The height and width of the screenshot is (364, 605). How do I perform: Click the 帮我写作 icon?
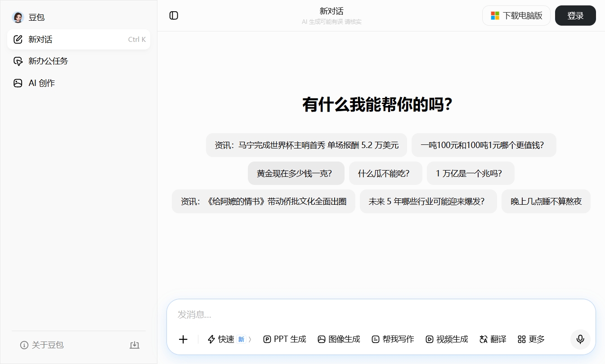(376, 339)
